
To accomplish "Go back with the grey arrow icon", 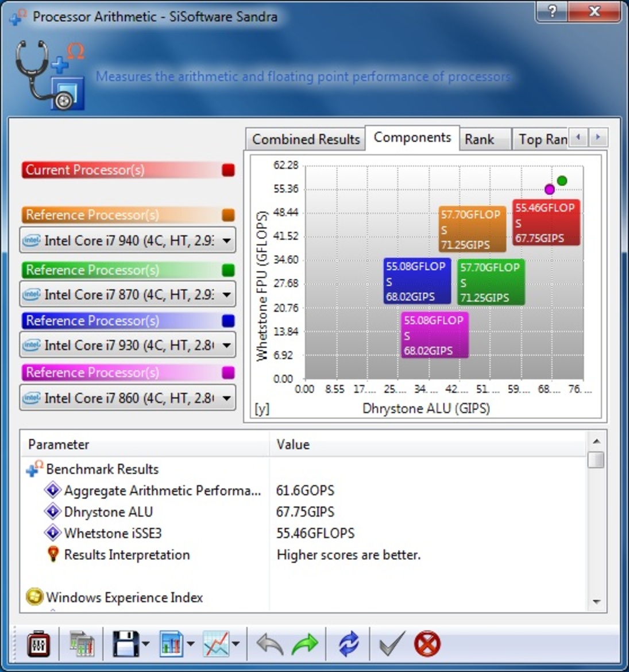I will [270, 644].
